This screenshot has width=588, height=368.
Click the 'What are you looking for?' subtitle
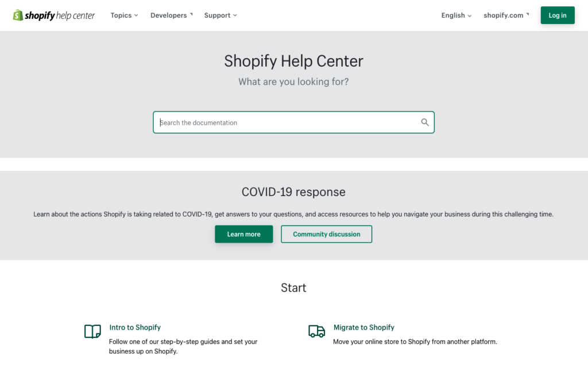pyautogui.click(x=293, y=82)
